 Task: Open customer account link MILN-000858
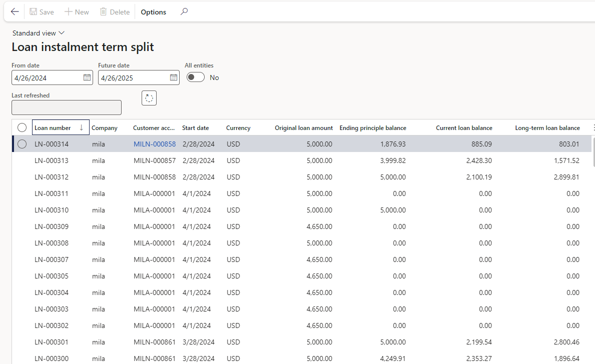pyautogui.click(x=155, y=144)
